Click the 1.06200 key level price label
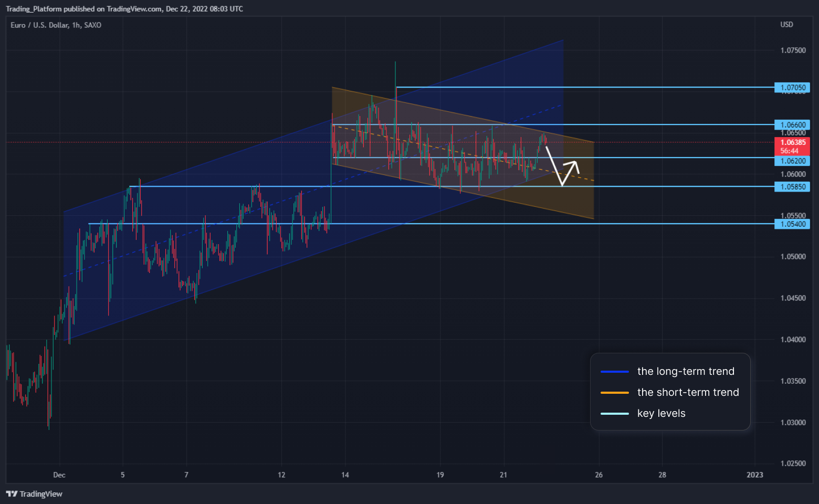 click(792, 161)
